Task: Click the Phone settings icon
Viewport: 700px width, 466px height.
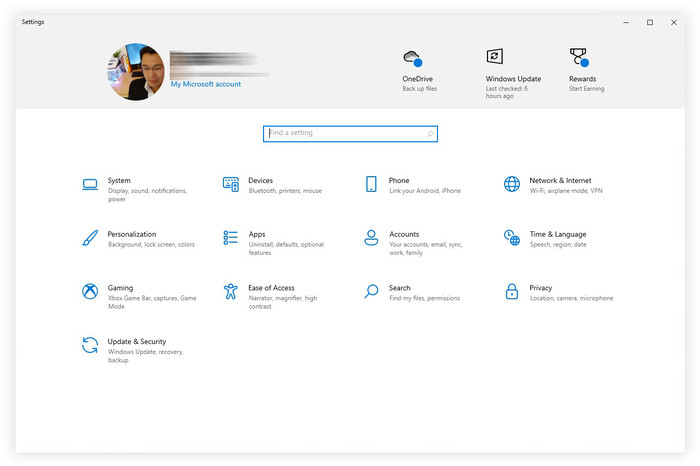Action: (x=371, y=184)
